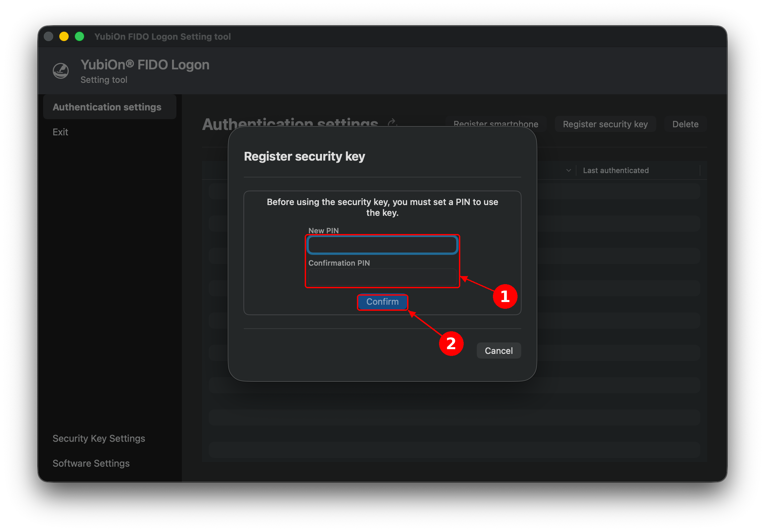
Task: Click the green fullscreen window button
Action: pyautogui.click(x=79, y=36)
